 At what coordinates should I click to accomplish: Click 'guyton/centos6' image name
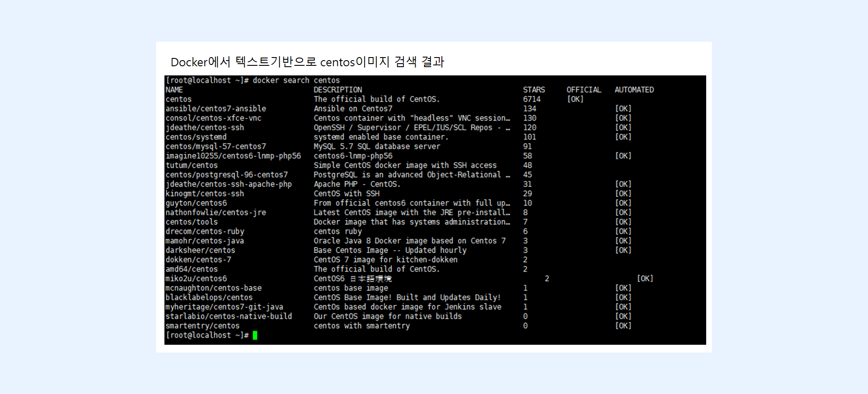196,203
